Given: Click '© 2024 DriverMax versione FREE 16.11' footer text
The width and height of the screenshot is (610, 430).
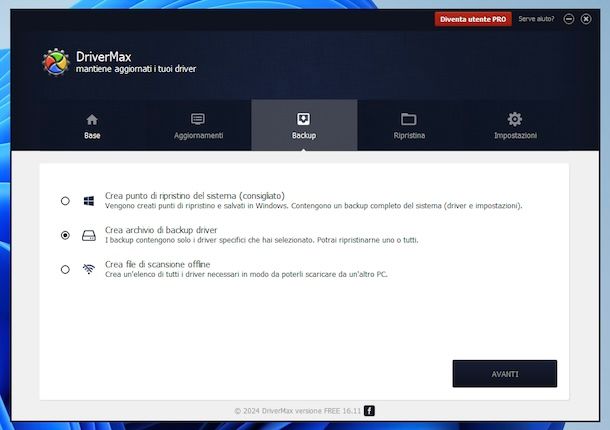Looking at the screenshot, I should pos(298,411).
